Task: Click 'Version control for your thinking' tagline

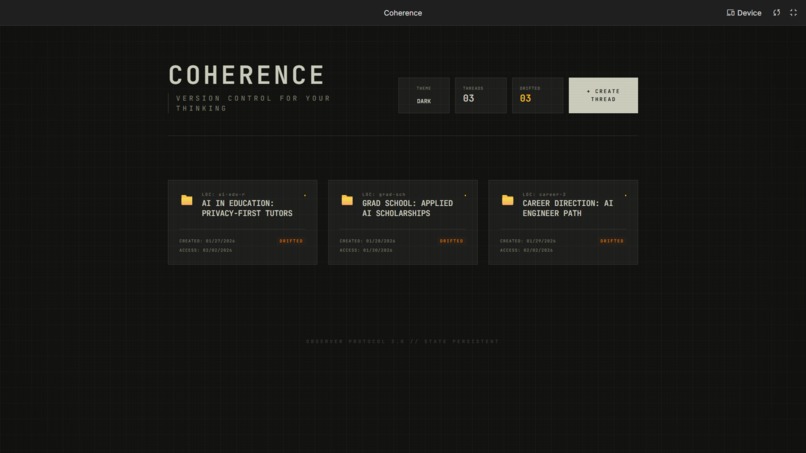Action: click(253, 103)
